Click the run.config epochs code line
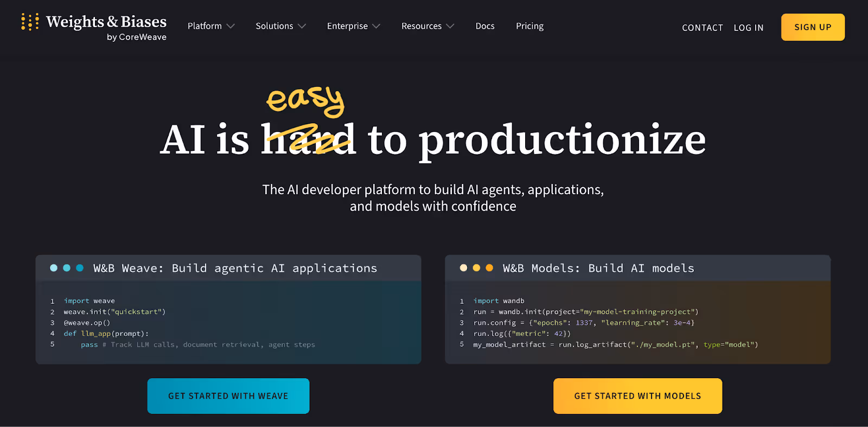This screenshot has width=868, height=427. [584, 322]
